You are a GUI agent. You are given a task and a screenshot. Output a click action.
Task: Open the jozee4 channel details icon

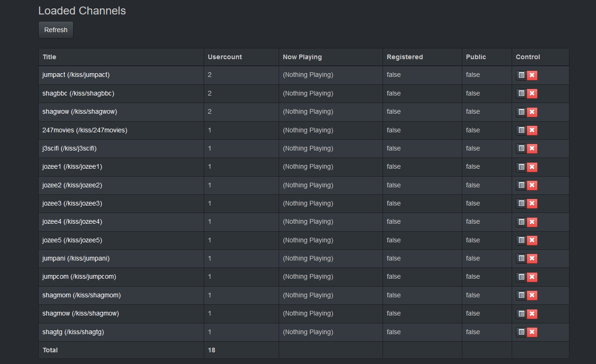[x=521, y=222]
